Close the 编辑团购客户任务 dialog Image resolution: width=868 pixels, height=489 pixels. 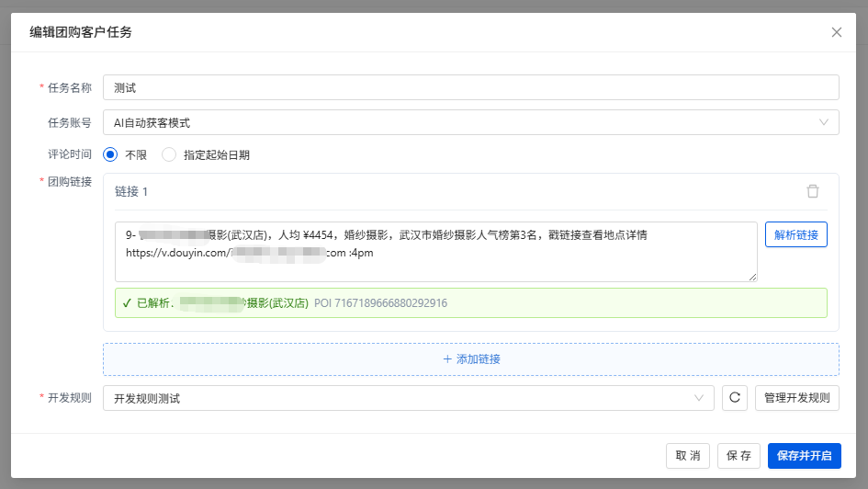837,32
